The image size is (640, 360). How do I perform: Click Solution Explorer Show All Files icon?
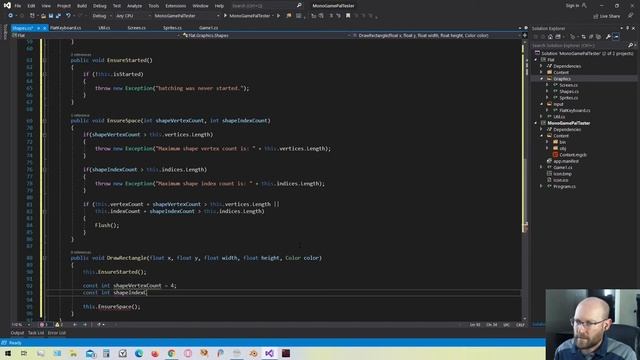tap(598, 37)
